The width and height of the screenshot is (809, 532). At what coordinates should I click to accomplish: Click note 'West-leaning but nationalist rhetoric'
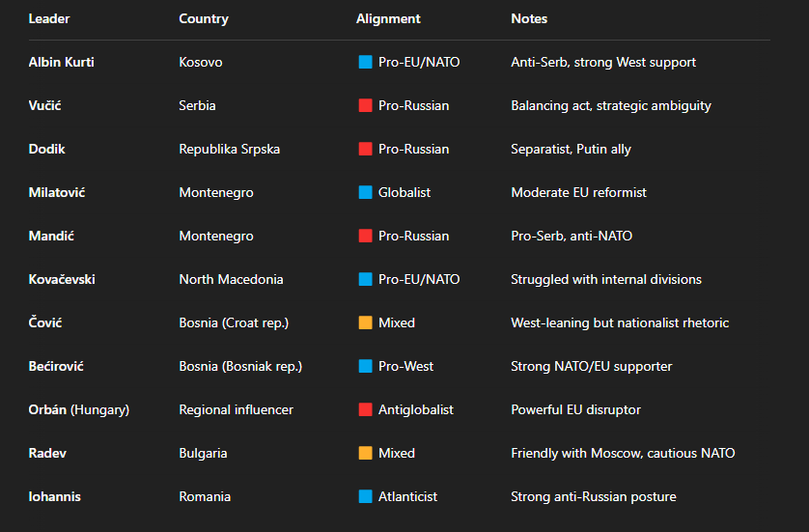[620, 323]
